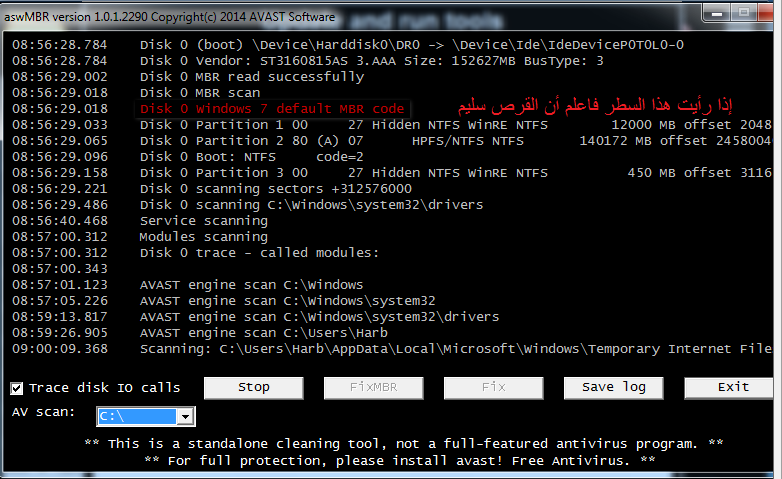
Task: Click the Modules scanning log line
Action: (x=204, y=237)
